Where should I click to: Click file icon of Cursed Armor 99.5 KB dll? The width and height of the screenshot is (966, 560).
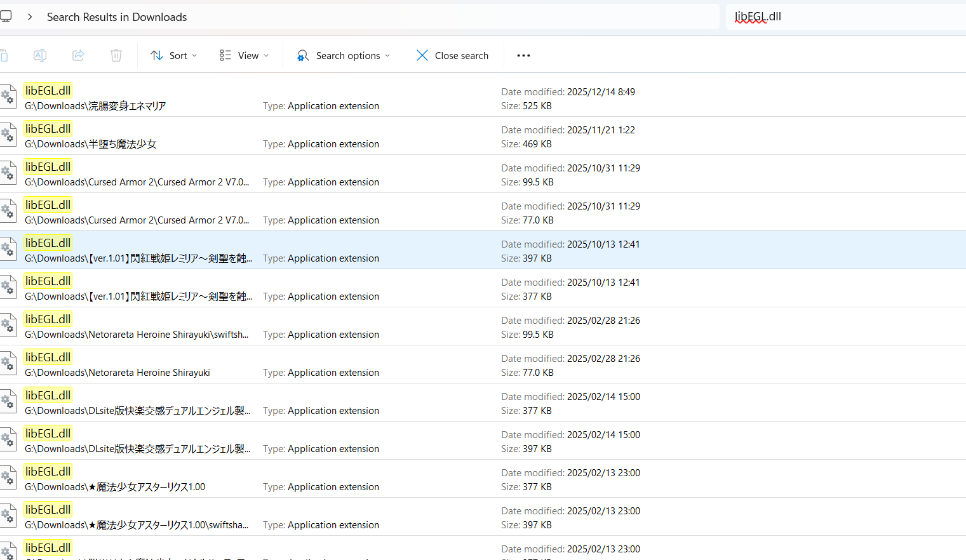coord(8,173)
